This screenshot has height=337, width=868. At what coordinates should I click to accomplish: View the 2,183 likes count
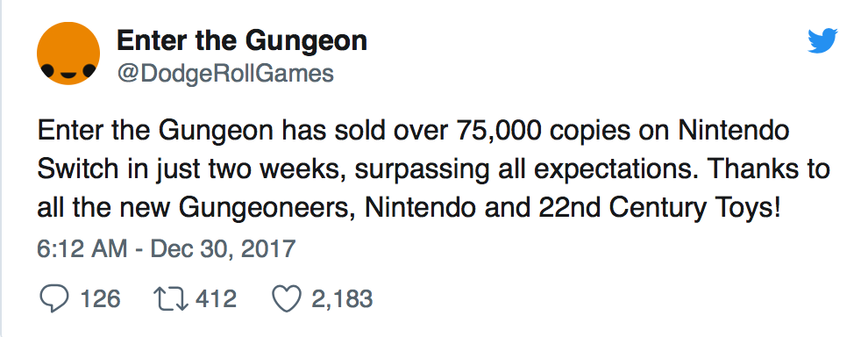(342, 299)
